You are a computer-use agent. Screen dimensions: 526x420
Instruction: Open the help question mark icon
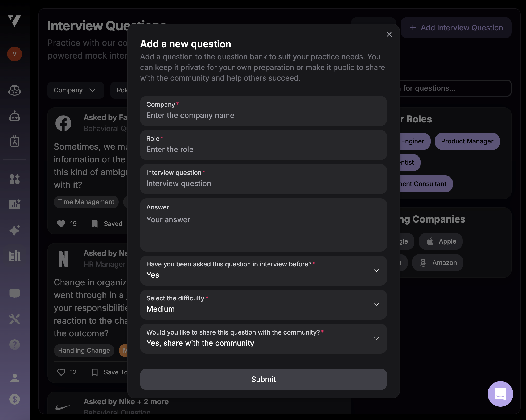point(14,344)
